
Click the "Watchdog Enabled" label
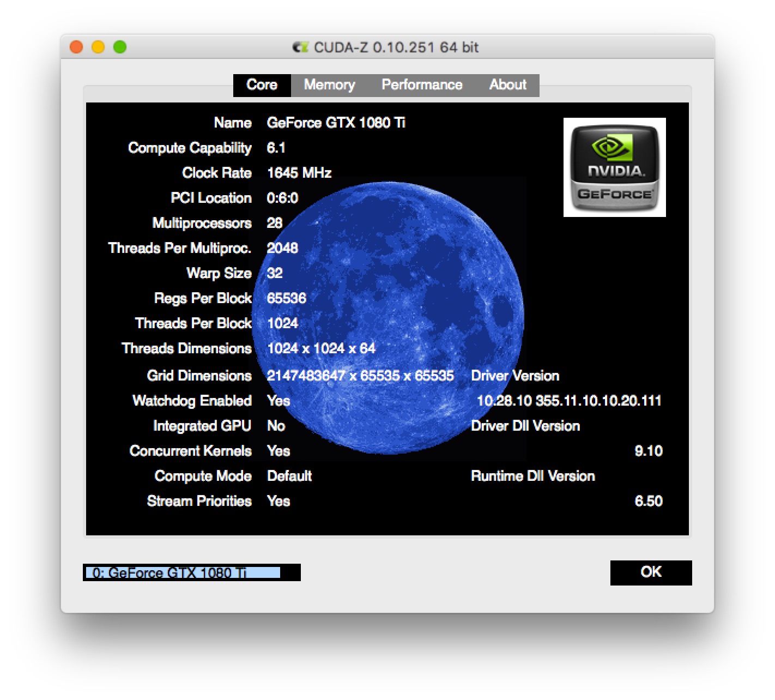(x=192, y=401)
